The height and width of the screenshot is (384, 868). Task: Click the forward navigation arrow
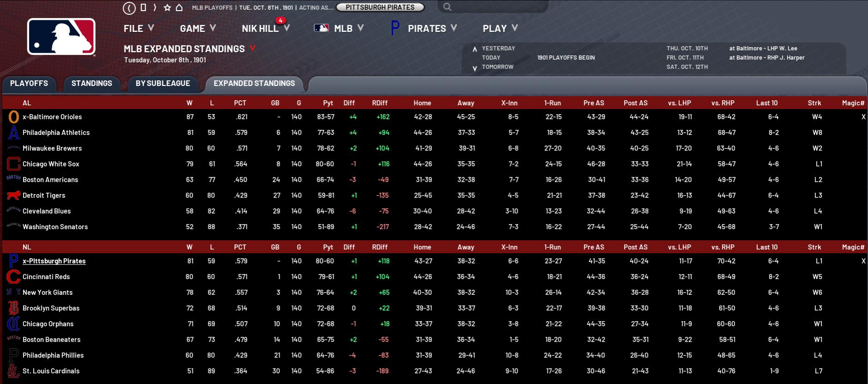[x=155, y=7]
